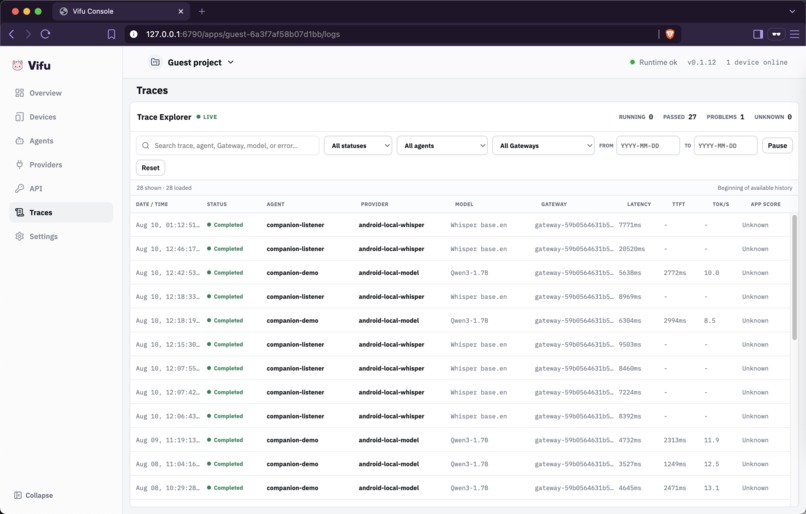This screenshot has width=806, height=514.
Task: Bookmark this page with bookmark icon
Action: pyautogui.click(x=111, y=34)
